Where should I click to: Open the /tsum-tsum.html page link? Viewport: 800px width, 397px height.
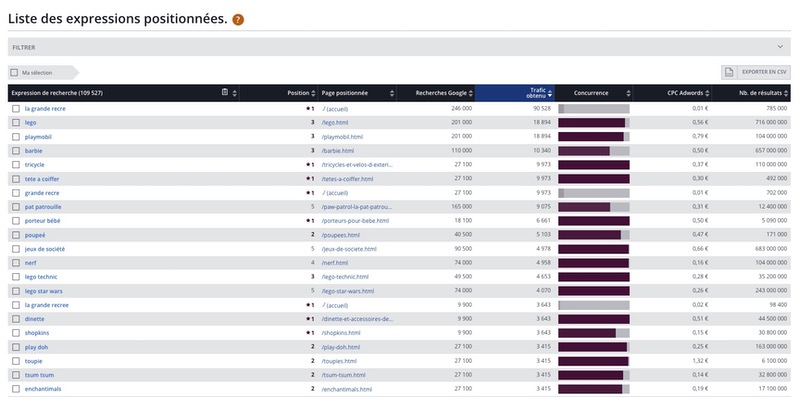344,375
